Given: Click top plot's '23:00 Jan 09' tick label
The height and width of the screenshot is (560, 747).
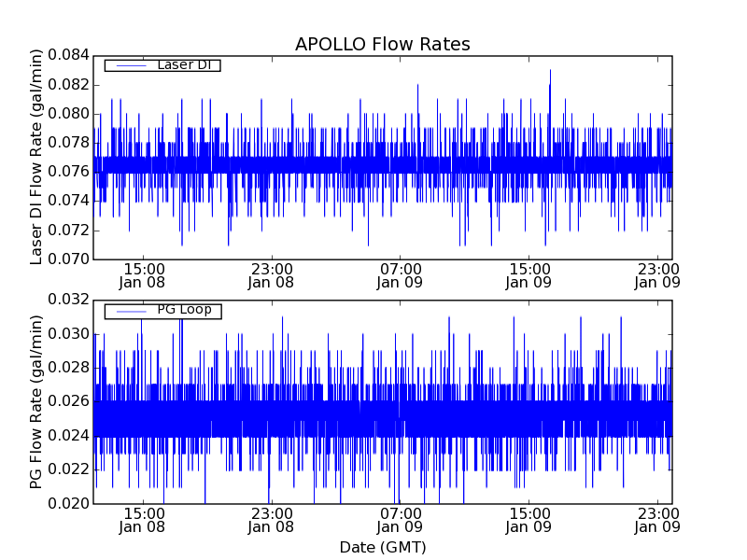Looking at the screenshot, I should (x=657, y=275).
